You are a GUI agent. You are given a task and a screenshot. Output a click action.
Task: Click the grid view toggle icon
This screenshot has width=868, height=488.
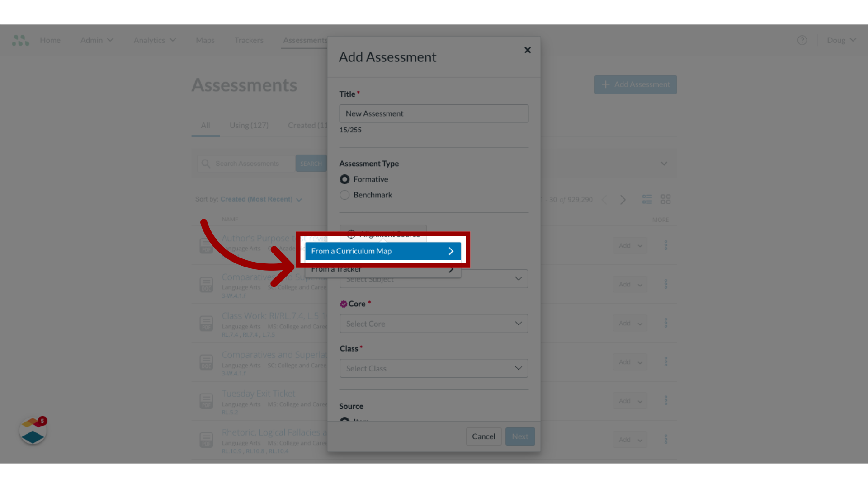666,199
